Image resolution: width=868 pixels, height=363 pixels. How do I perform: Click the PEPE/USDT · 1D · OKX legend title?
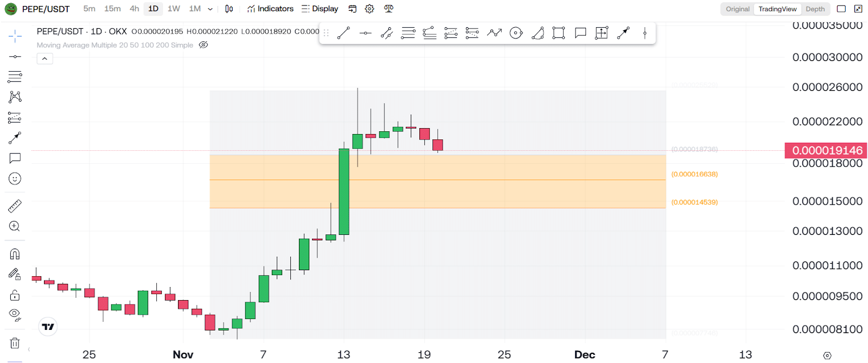click(82, 31)
